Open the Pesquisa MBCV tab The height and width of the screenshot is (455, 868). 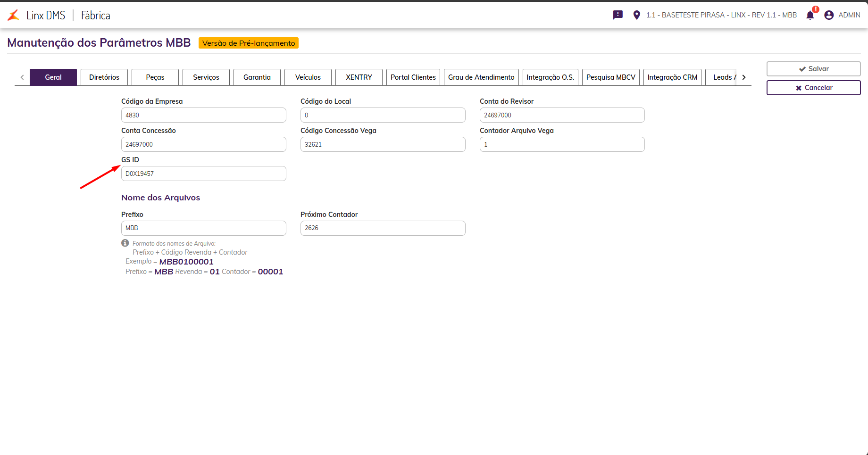point(611,77)
